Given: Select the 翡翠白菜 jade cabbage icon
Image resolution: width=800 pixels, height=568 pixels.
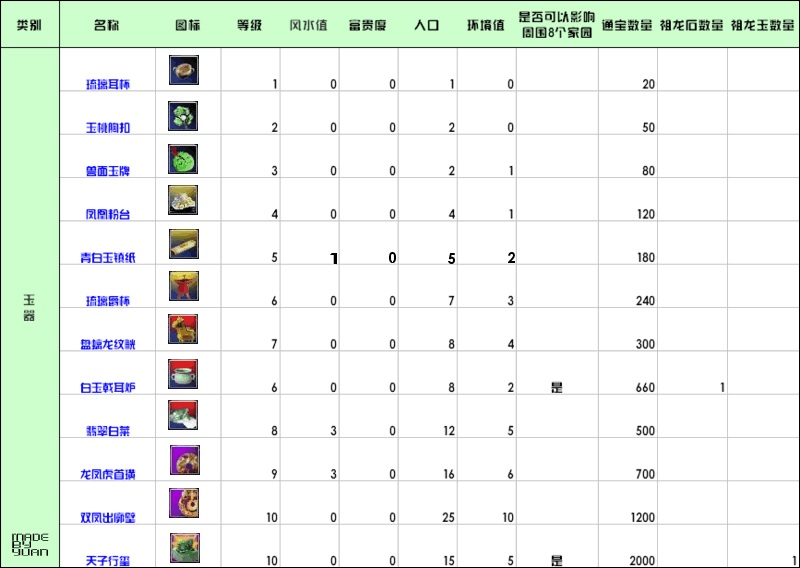Looking at the screenshot, I should pyautogui.click(x=183, y=415).
